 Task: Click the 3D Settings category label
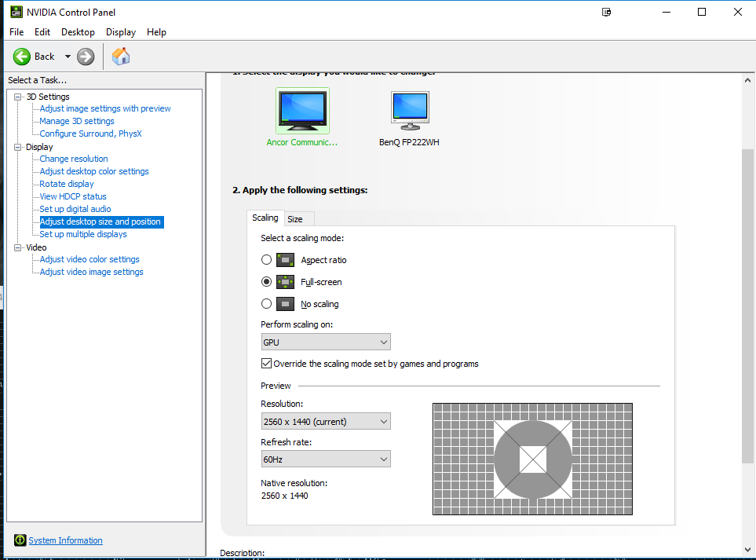coord(48,97)
